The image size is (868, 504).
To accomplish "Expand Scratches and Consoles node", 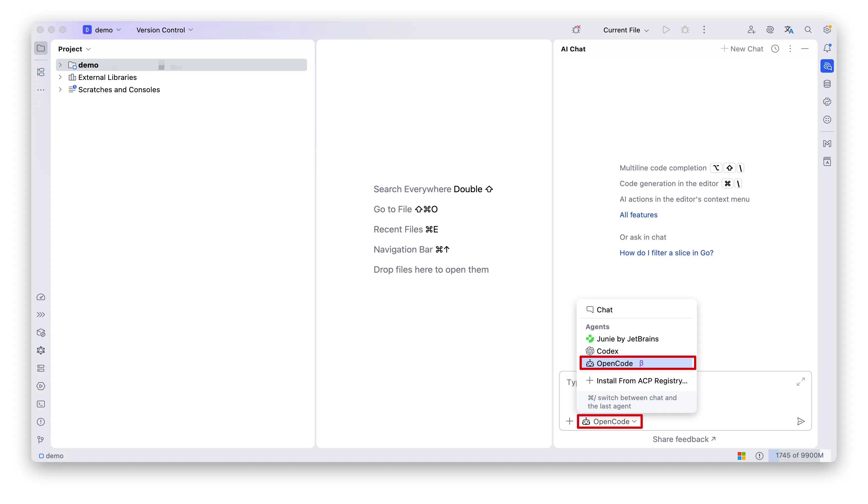I will pos(60,89).
